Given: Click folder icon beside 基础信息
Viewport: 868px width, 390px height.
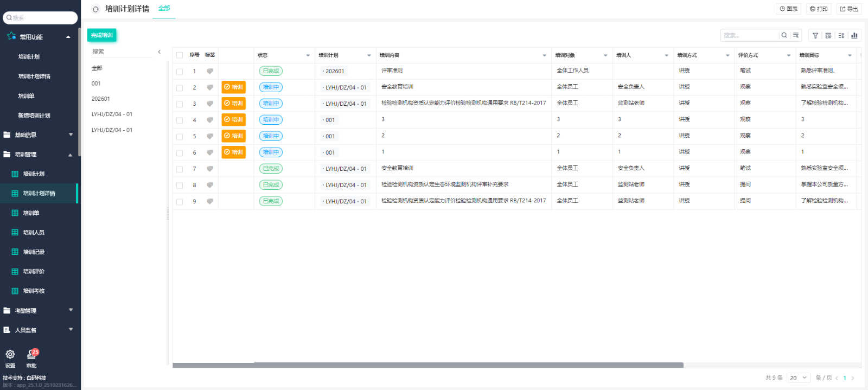Looking at the screenshot, I should (7, 135).
